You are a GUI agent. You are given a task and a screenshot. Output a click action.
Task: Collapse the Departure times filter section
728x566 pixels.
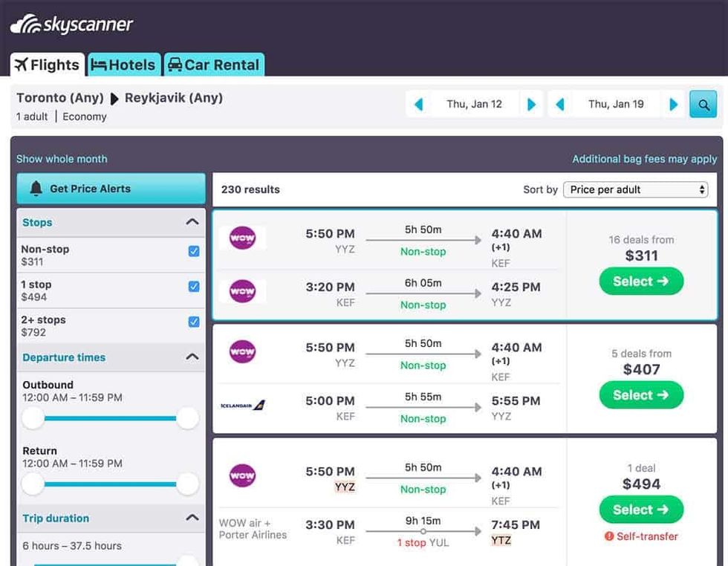(x=192, y=357)
